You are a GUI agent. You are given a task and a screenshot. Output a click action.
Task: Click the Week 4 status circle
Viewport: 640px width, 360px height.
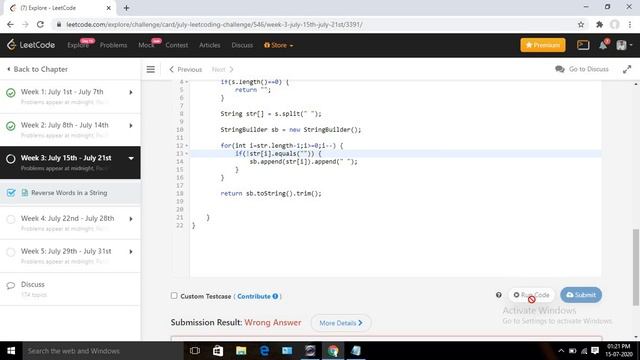[x=11, y=219]
